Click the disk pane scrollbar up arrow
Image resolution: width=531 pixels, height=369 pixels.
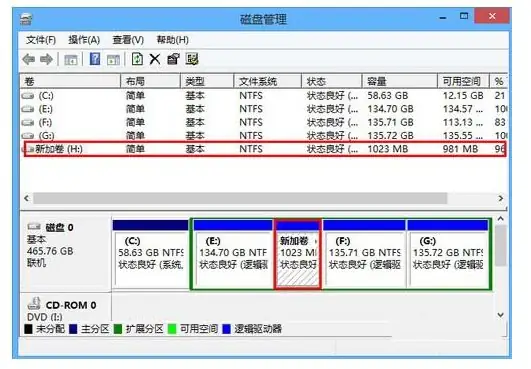pyautogui.click(x=501, y=219)
